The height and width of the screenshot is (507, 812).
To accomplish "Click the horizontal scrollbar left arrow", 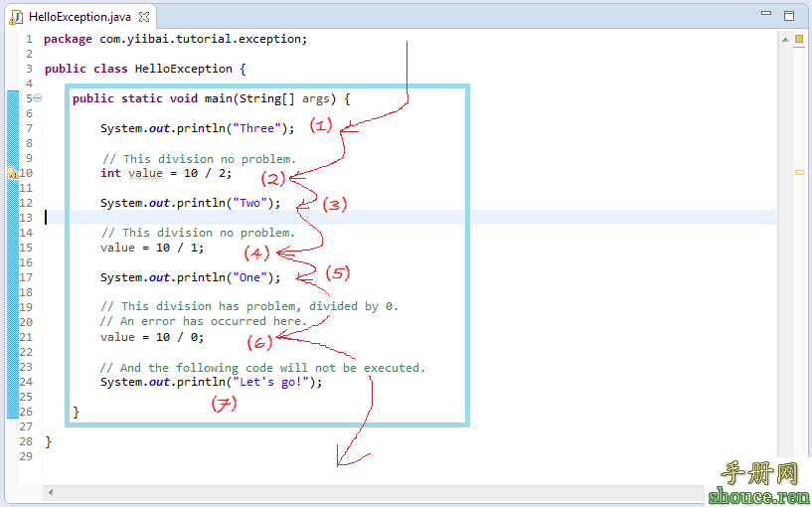I will (51, 492).
